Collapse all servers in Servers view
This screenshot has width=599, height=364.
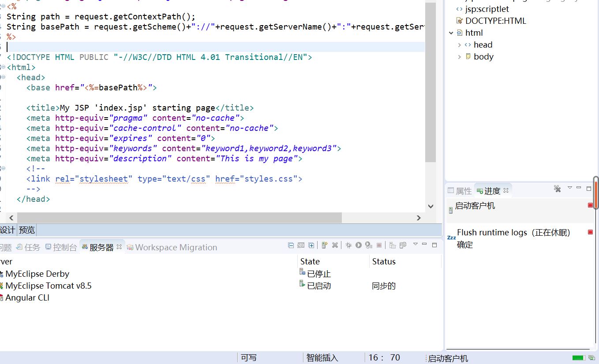point(291,245)
